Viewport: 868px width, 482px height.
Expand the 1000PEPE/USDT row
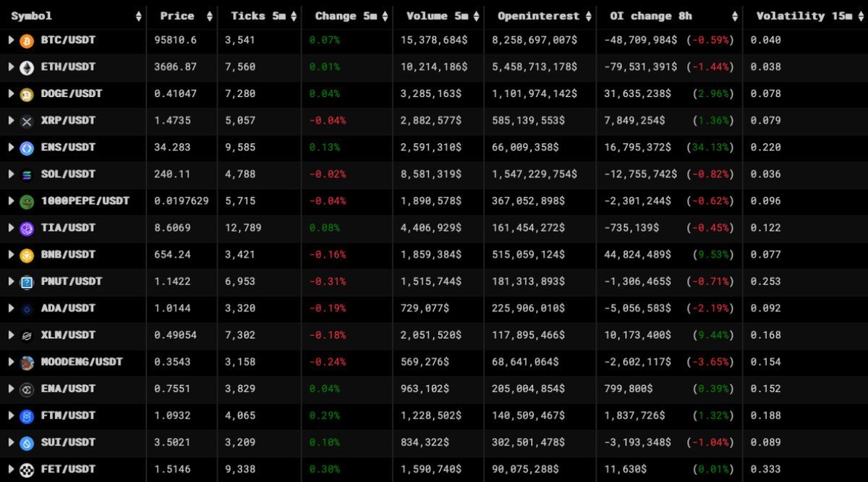[x=11, y=200]
